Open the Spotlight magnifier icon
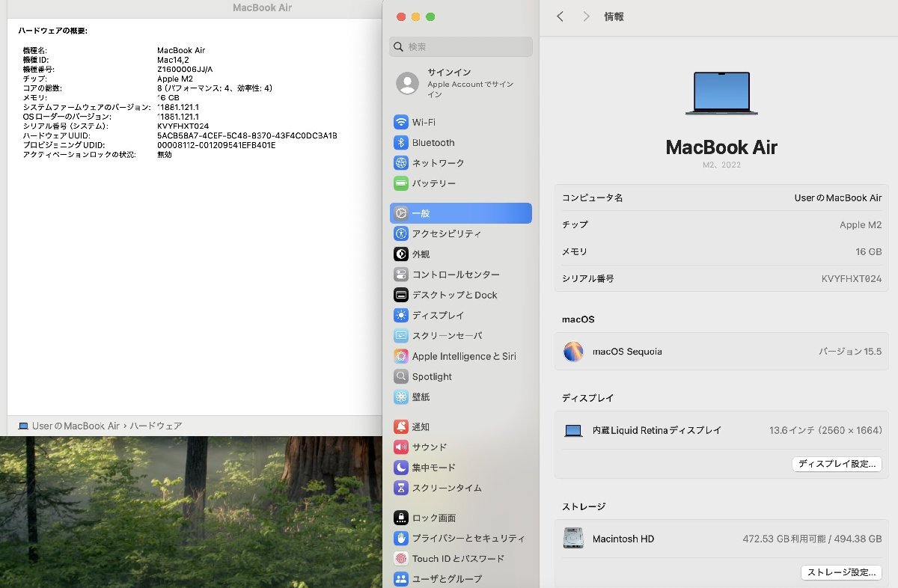The height and width of the screenshot is (588, 898). coord(401,377)
